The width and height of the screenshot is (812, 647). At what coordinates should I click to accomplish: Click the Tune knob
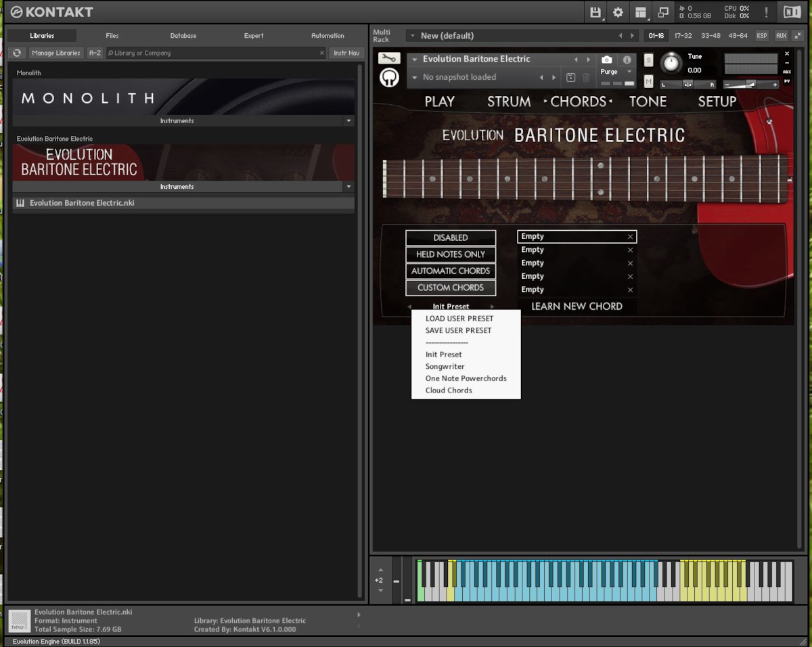coord(671,63)
